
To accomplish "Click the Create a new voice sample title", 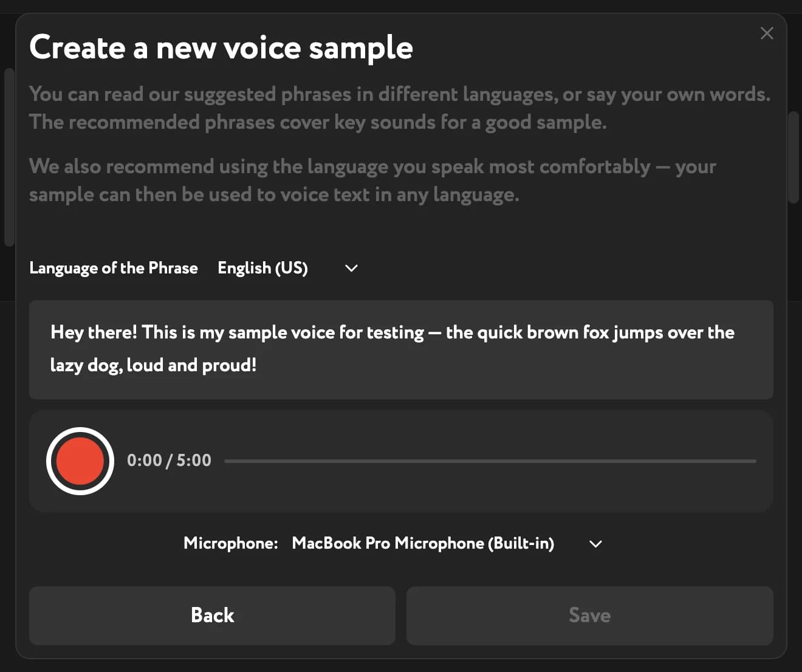I will [x=221, y=47].
